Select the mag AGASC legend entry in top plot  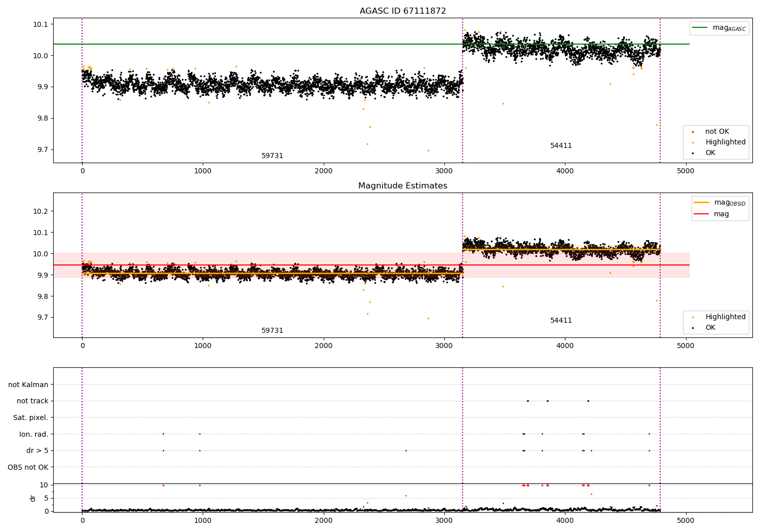click(x=719, y=28)
